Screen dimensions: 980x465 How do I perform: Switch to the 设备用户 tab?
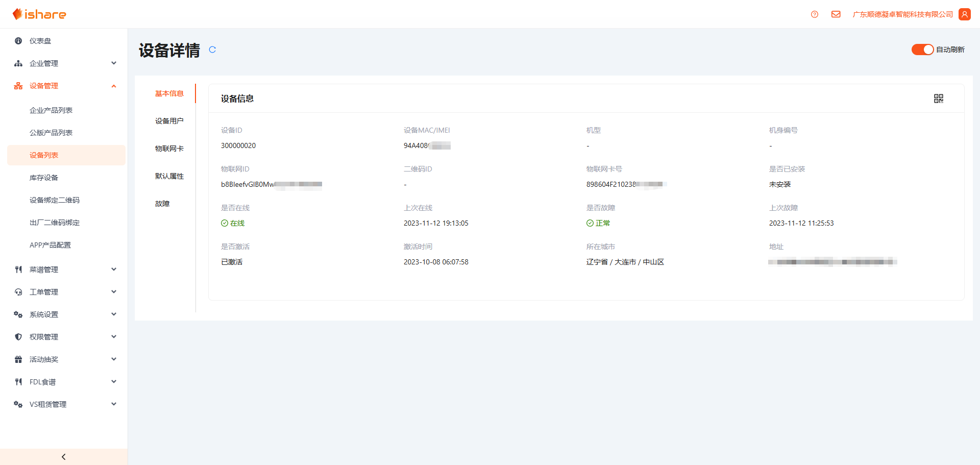(169, 121)
